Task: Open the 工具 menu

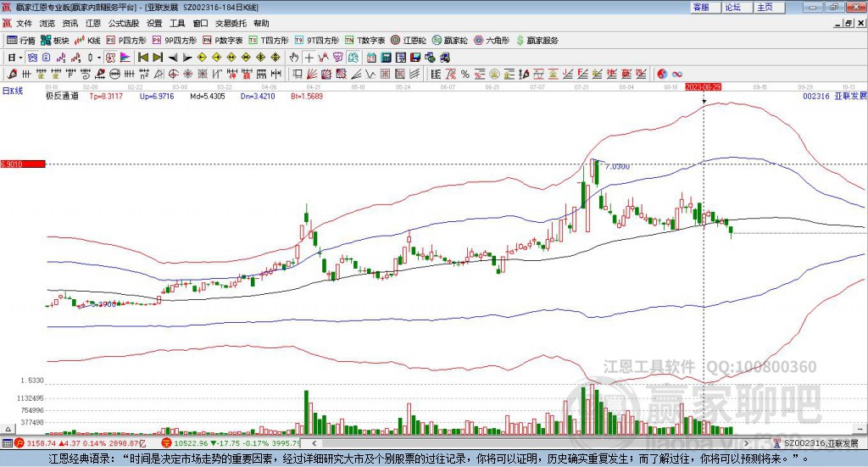Action: pyautogui.click(x=177, y=23)
